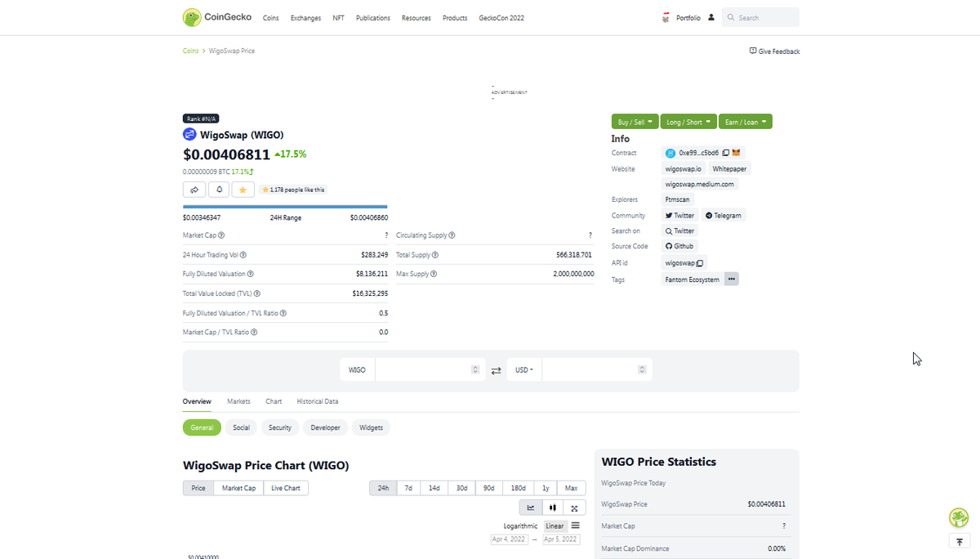This screenshot has height=559, width=980.
Task: Open the Products navigation menu
Action: 455,18
